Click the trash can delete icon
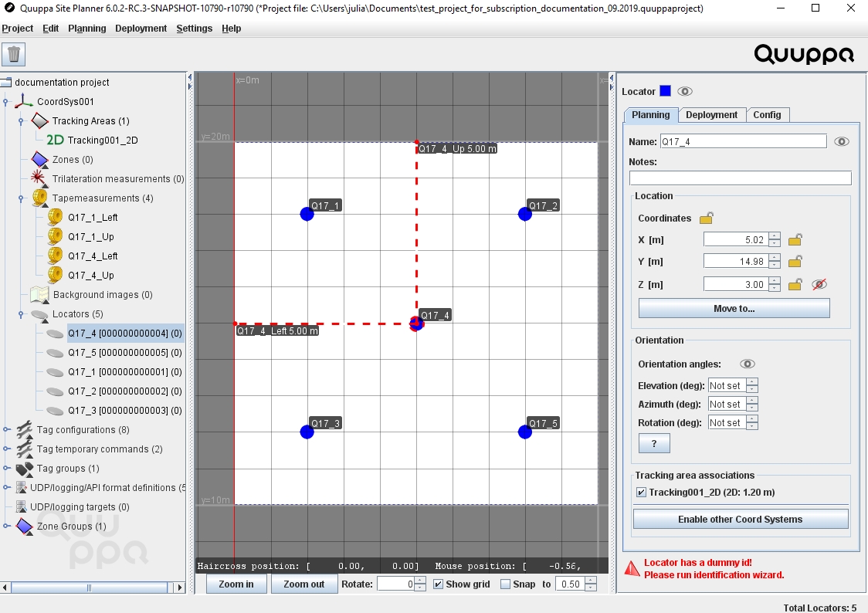The image size is (868, 613). click(x=14, y=54)
